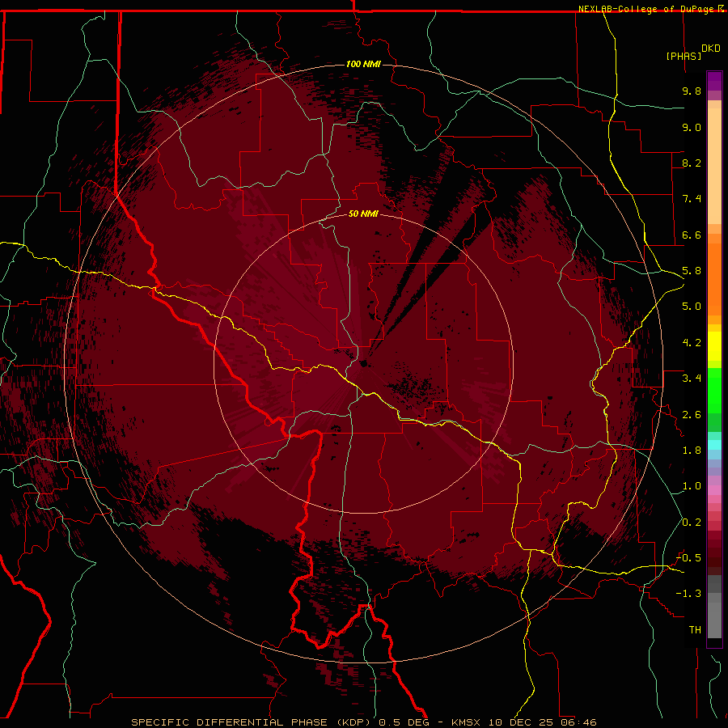Image resolution: width=728 pixels, height=728 pixels.
Task: Select the 7.4 scale value
Action: click(692, 199)
